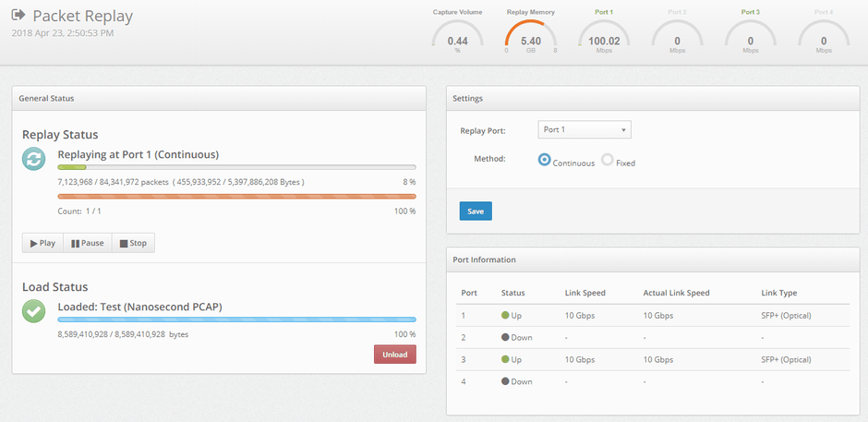Click the green loaded checkmark icon
The image size is (868, 422).
34,311
